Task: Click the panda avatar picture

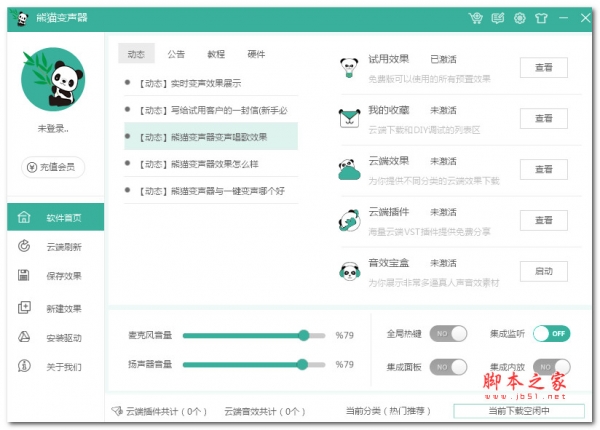Action: tap(53, 79)
